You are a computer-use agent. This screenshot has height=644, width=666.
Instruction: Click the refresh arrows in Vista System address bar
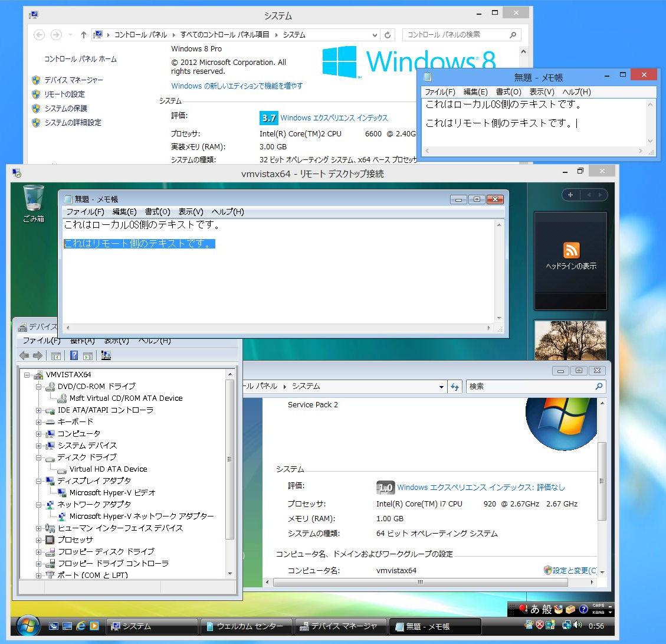(x=455, y=387)
